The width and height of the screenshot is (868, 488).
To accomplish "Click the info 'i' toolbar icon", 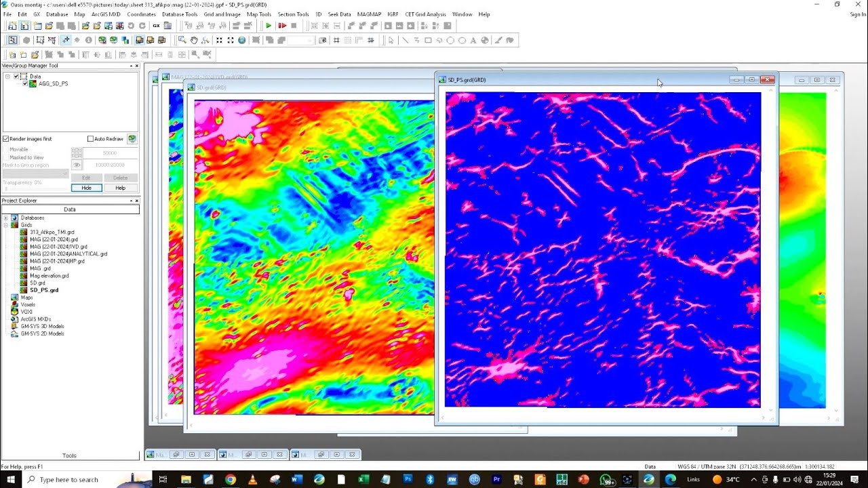I will [x=89, y=40].
